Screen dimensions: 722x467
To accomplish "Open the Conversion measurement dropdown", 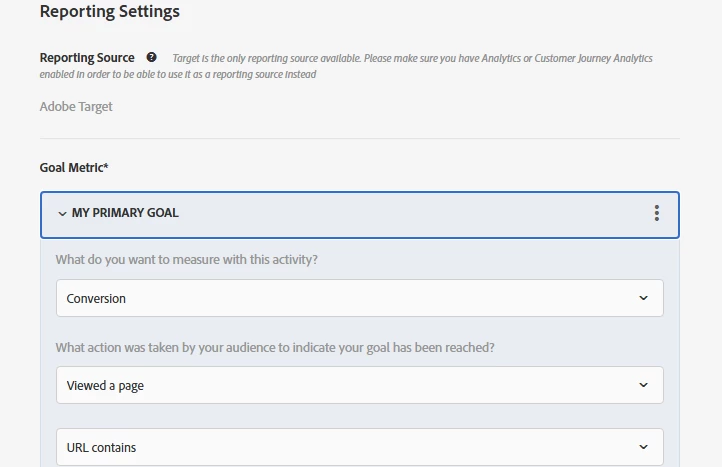I will pyautogui.click(x=359, y=298).
